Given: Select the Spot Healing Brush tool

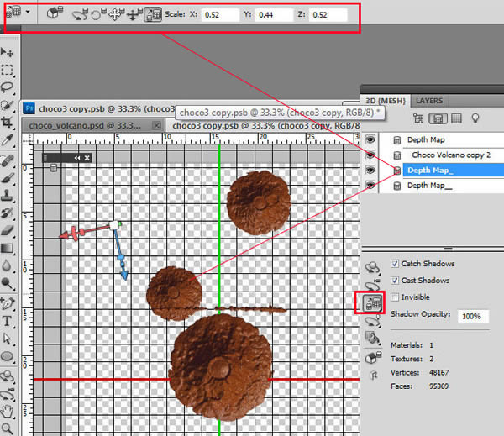Looking at the screenshot, I should [8, 160].
